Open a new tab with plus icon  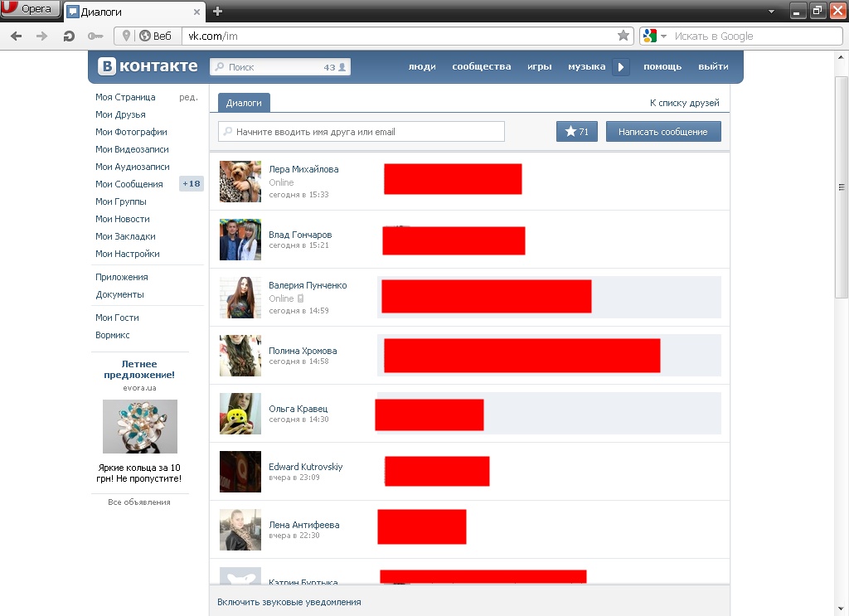pos(218,12)
